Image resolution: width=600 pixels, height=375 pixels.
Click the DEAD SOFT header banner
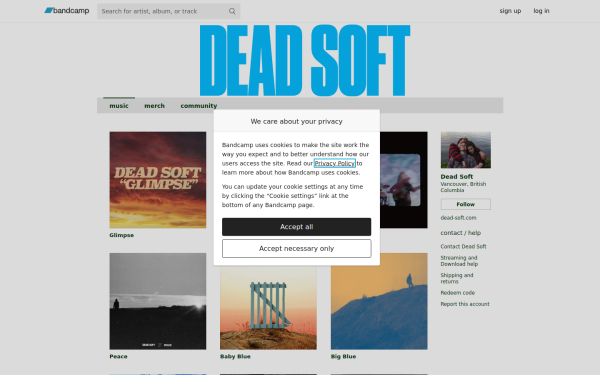coord(305,60)
